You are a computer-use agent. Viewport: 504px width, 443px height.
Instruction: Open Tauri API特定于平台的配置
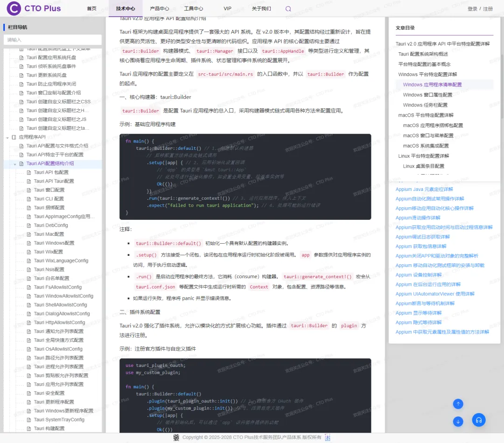55,155
